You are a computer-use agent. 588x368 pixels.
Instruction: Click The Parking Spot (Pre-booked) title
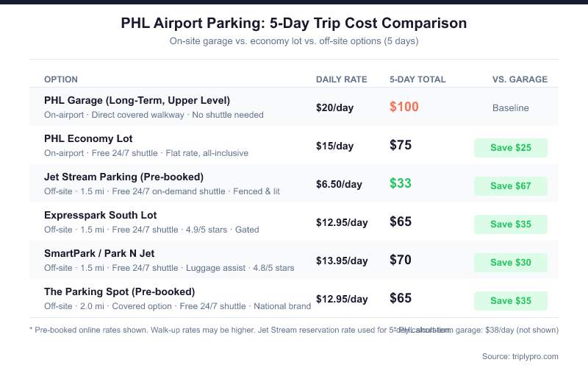(119, 291)
